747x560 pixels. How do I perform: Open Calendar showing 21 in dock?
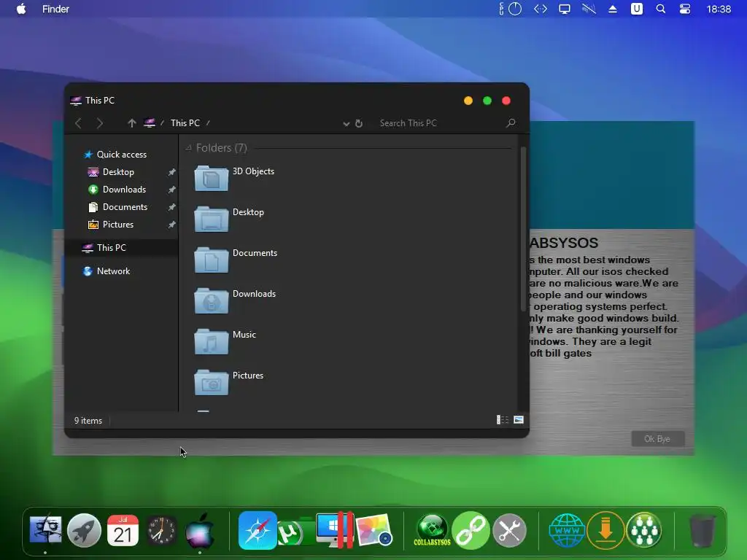pos(123,530)
